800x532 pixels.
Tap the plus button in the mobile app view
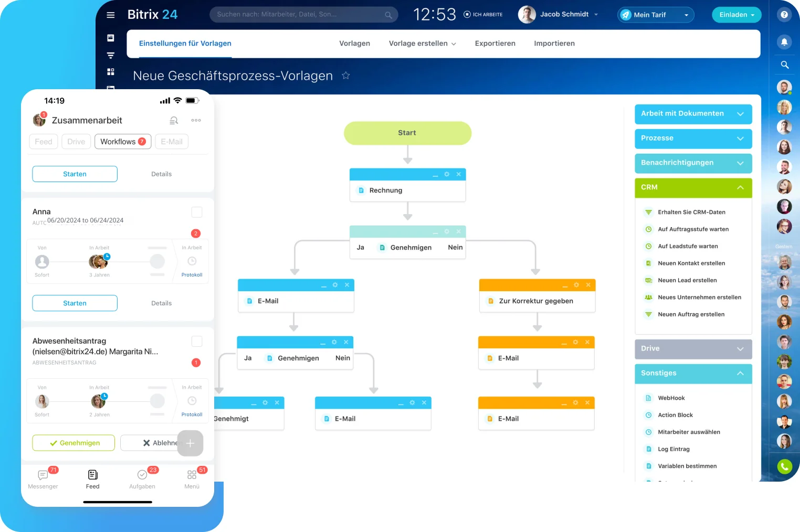tap(190, 443)
